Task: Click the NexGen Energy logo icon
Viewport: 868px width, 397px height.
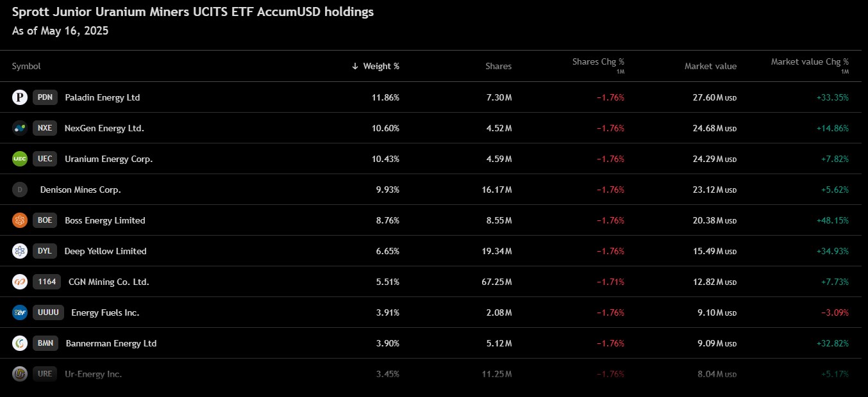Action: point(20,128)
